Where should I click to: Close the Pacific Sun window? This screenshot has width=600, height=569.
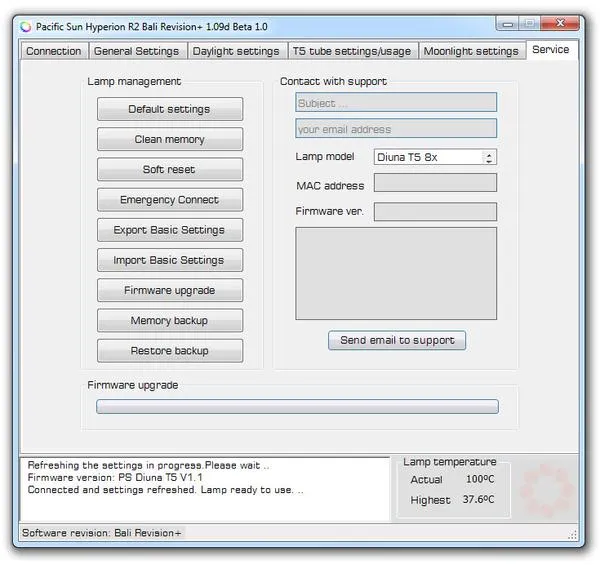(560, 23)
